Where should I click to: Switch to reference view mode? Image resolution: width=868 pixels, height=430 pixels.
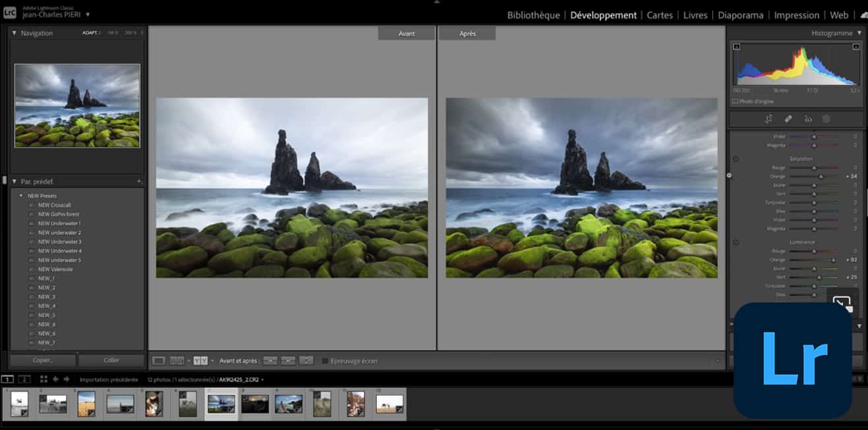coord(177,361)
